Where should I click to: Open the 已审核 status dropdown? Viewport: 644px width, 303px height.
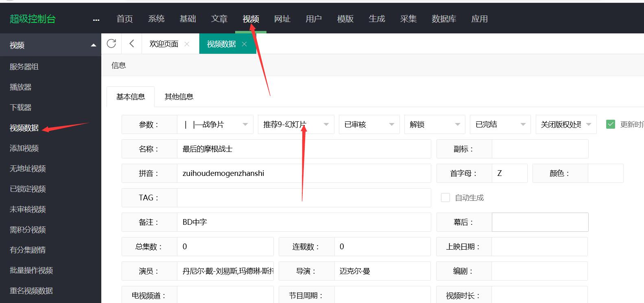pyautogui.click(x=369, y=124)
